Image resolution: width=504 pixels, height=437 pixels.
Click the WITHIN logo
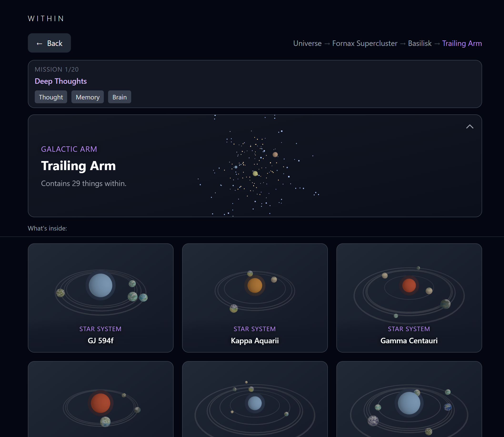coord(46,19)
